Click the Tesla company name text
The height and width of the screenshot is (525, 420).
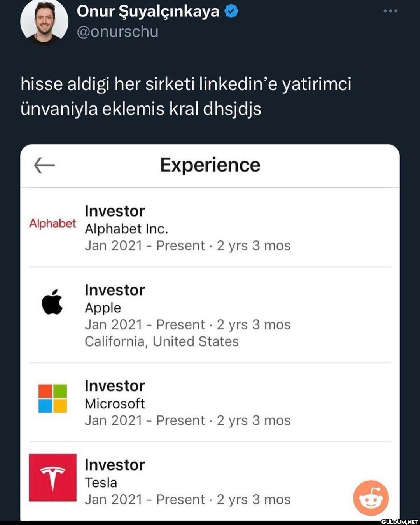[101, 483]
